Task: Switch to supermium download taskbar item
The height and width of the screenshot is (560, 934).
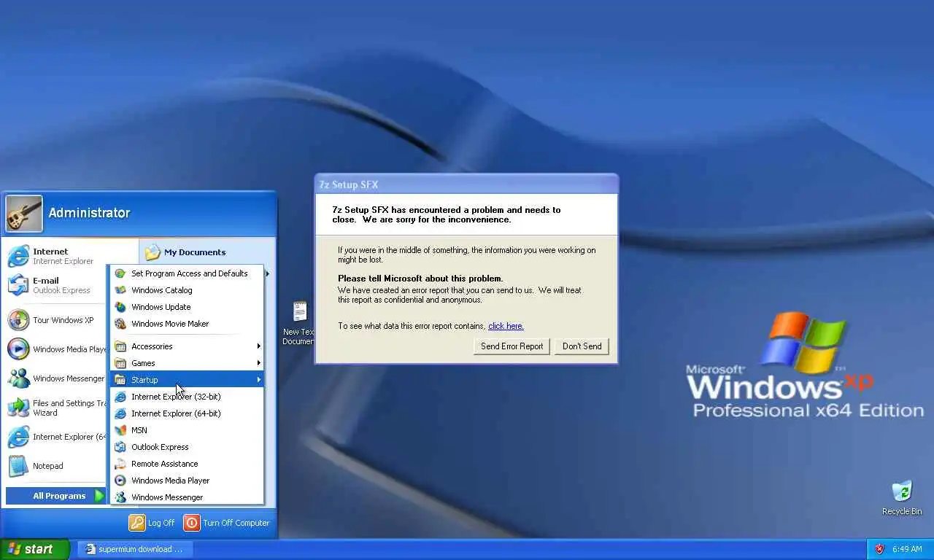Action: coord(135,549)
